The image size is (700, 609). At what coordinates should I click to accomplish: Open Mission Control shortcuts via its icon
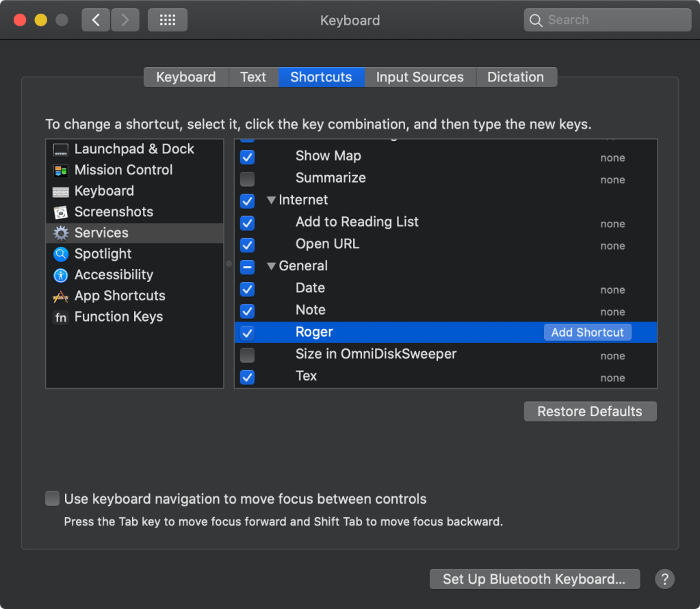point(60,170)
